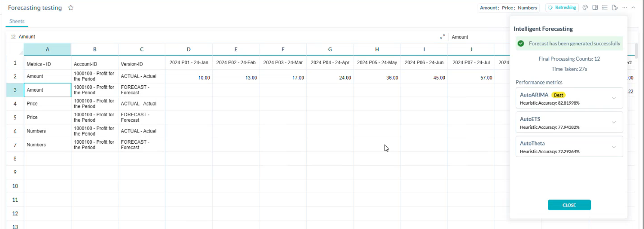Select row 5 header

[15, 118]
